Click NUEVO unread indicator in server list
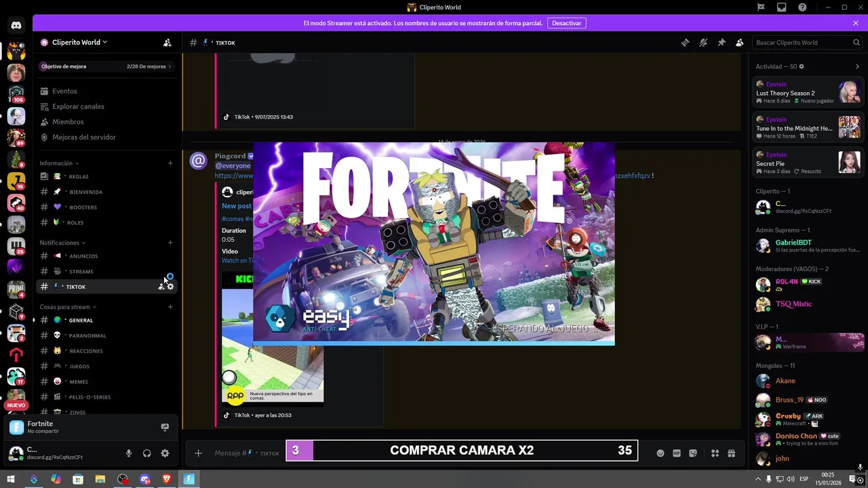This screenshot has height=488, width=868. (x=16, y=405)
